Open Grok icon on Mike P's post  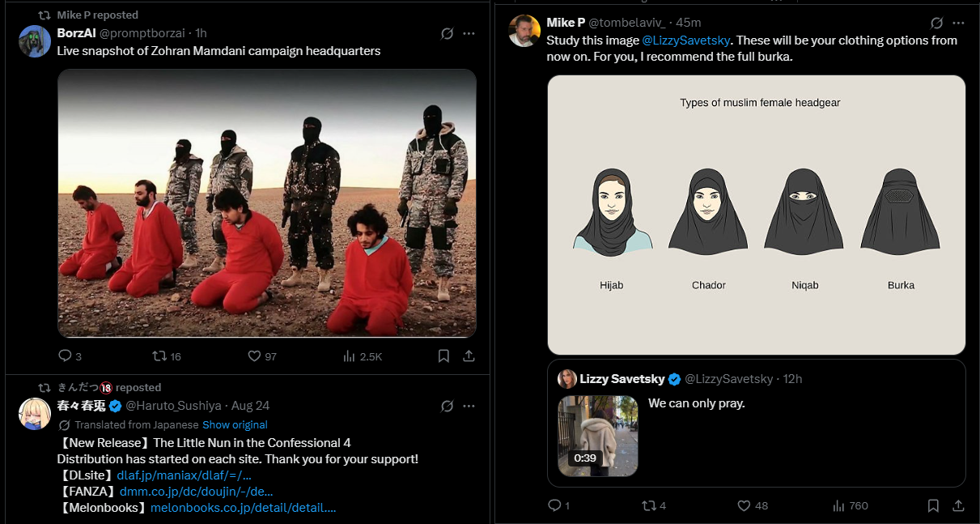[936, 23]
